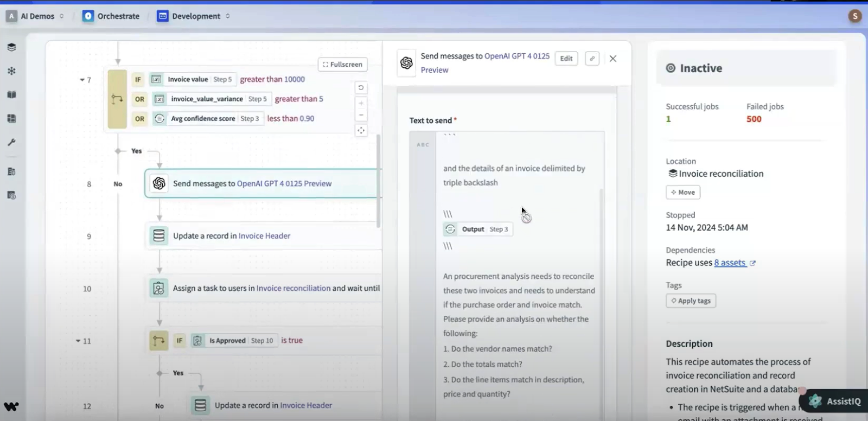The height and width of the screenshot is (421, 868).
Task: Open Projects stack icon in sidebar
Action: coord(11,47)
